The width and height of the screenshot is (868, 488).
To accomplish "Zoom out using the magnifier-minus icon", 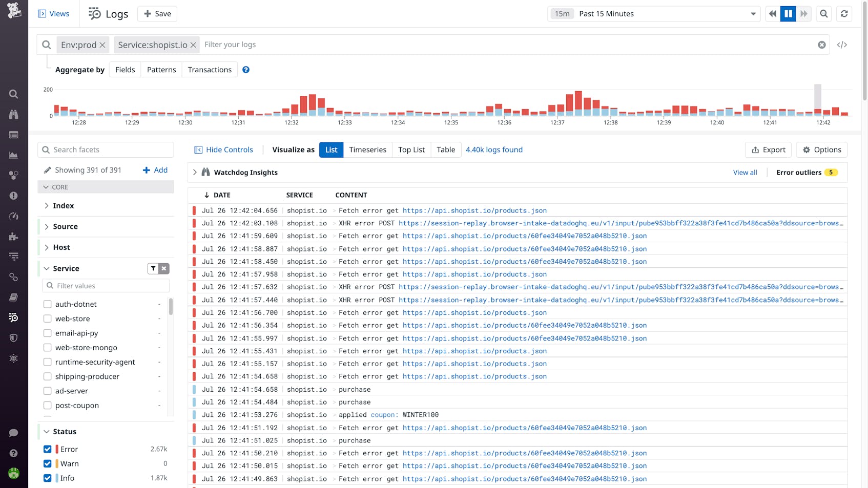I will point(823,13).
